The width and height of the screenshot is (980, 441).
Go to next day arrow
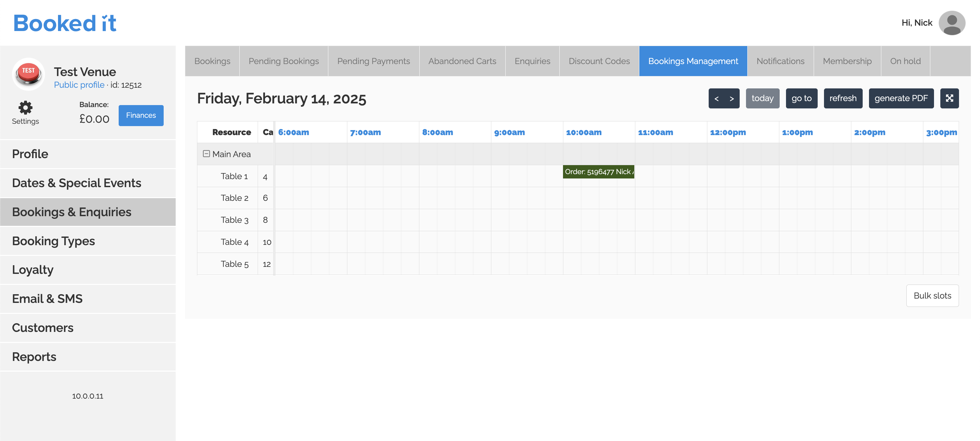[731, 99]
